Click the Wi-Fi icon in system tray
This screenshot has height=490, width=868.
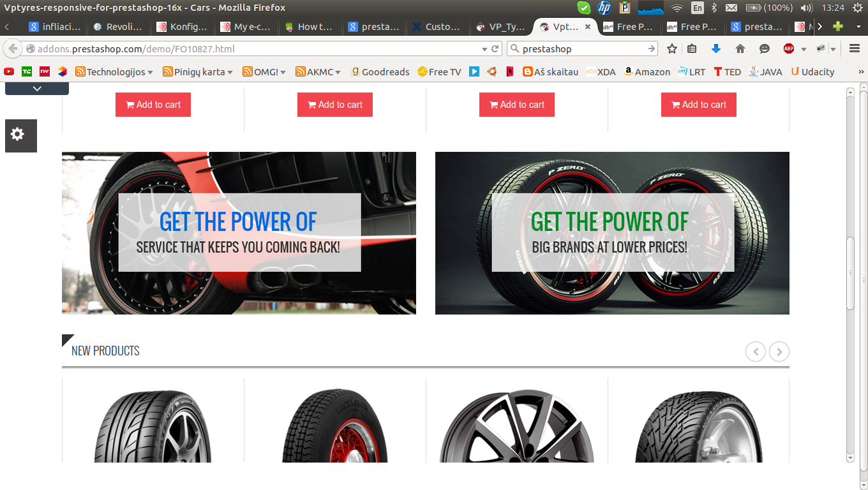point(677,8)
